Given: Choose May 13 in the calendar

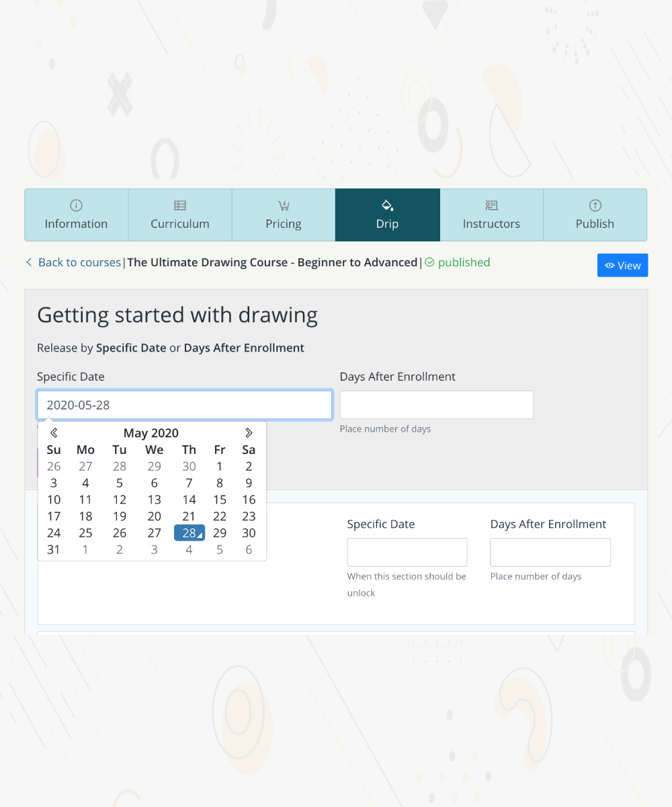Looking at the screenshot, I should [x=155, y=500].
